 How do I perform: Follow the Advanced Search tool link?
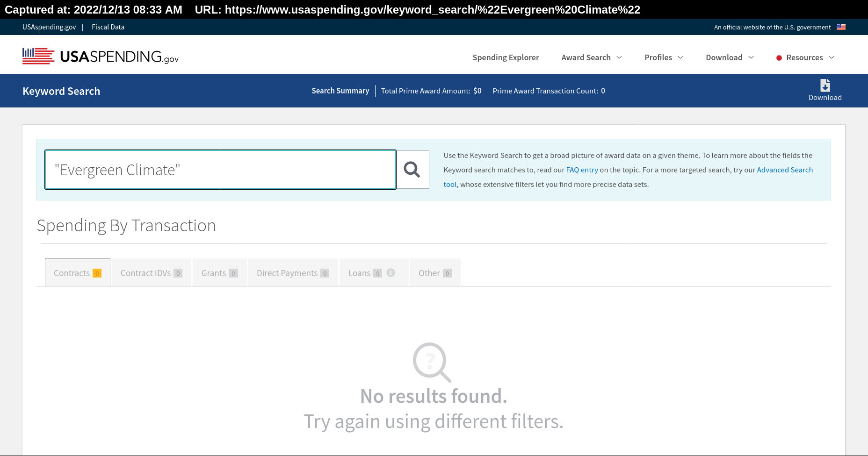(x=785, y=170)
